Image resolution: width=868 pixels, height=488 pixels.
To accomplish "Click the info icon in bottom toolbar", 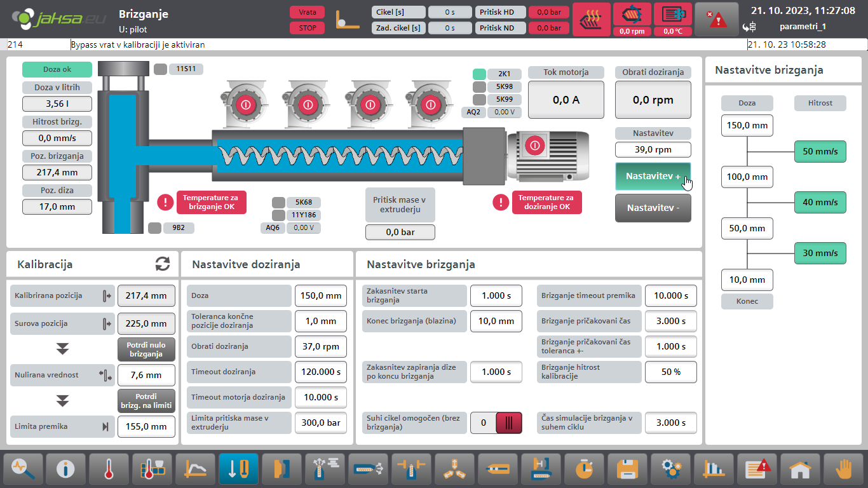I will pyautogui.click(x=65, y=470).
